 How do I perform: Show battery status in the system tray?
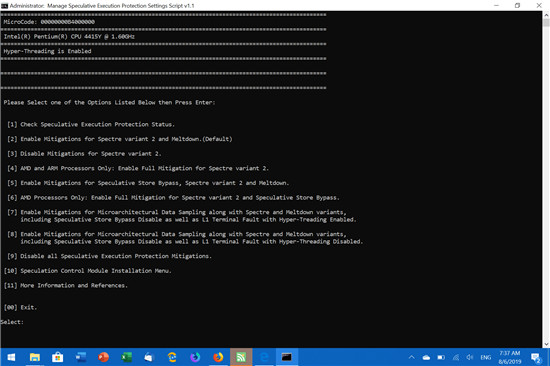click(441, 358)
